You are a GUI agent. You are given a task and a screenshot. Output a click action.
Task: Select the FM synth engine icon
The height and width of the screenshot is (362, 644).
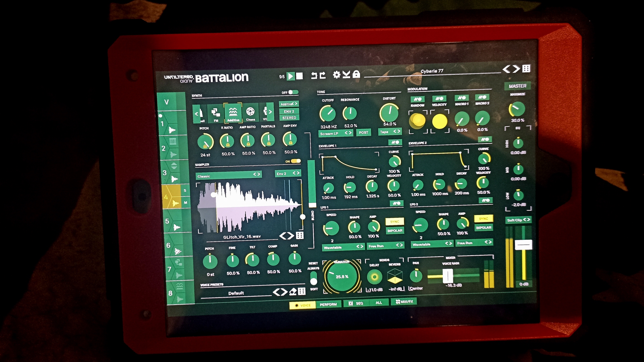[216, 113]
